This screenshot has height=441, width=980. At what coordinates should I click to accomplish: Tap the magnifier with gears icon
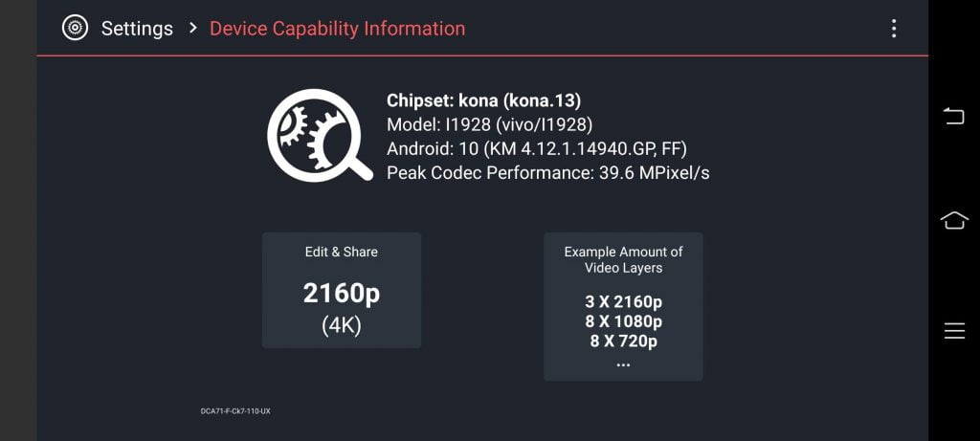[x=320, y=136]
